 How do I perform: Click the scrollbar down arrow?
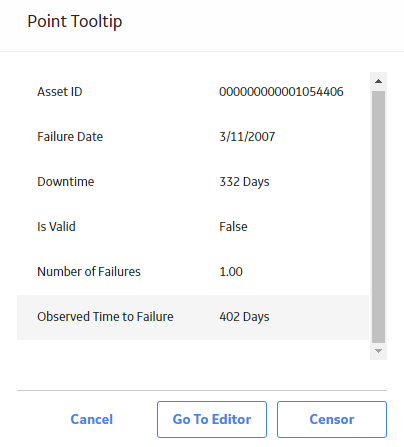point(378,351)
